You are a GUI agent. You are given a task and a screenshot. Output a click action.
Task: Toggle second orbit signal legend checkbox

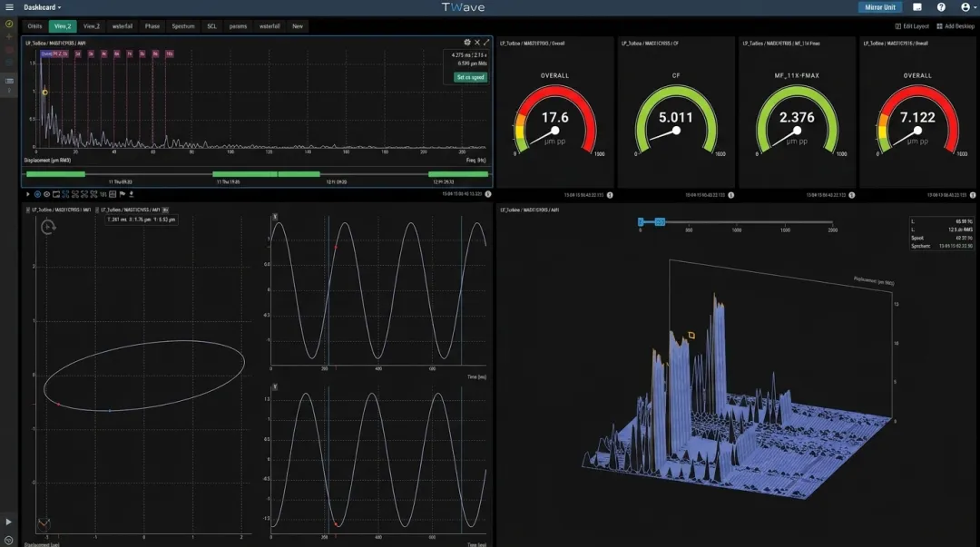click(x=98, y=210)
